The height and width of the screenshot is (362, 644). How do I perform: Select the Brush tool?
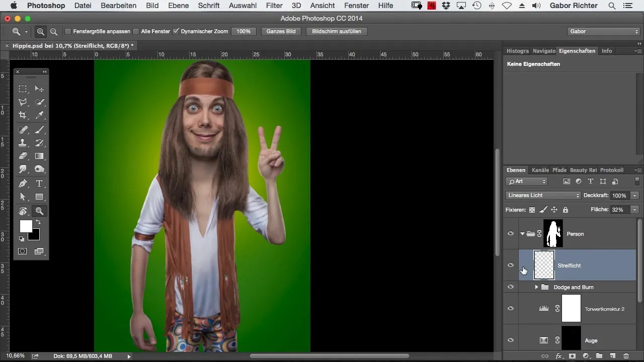(x=39, y=130)
